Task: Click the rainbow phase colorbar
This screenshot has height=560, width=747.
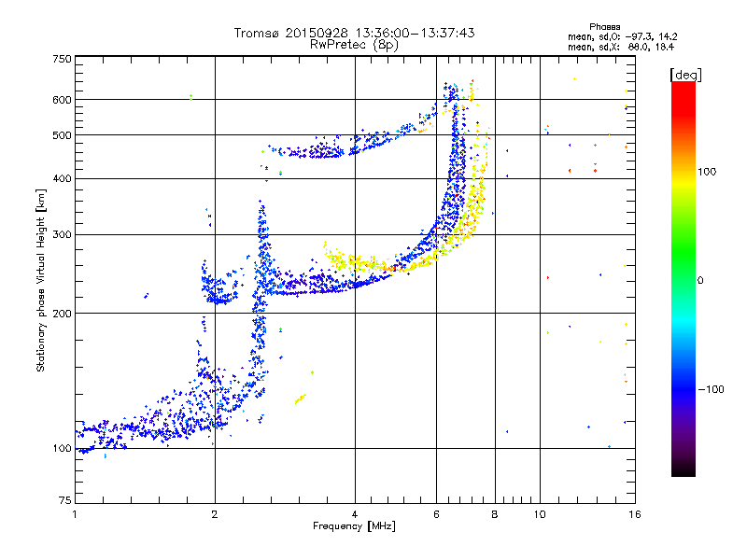Action: pyautogui.click(x=684, y=278)
